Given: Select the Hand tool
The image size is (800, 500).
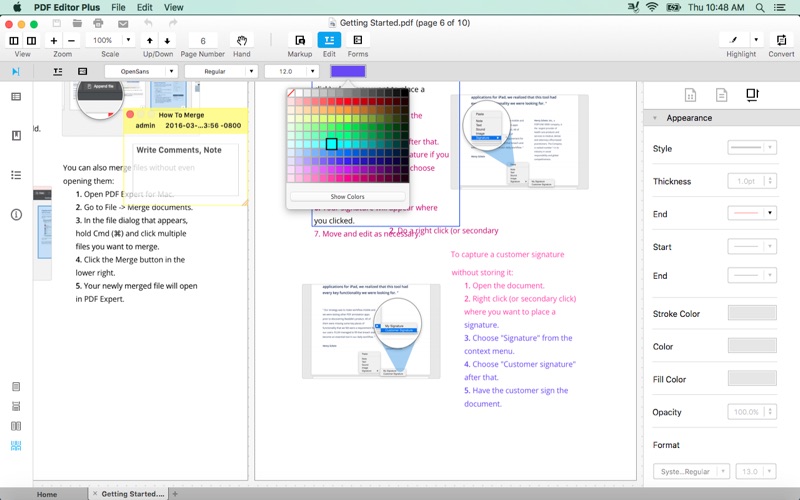Looking at the screenshot, I should [242, 40].
